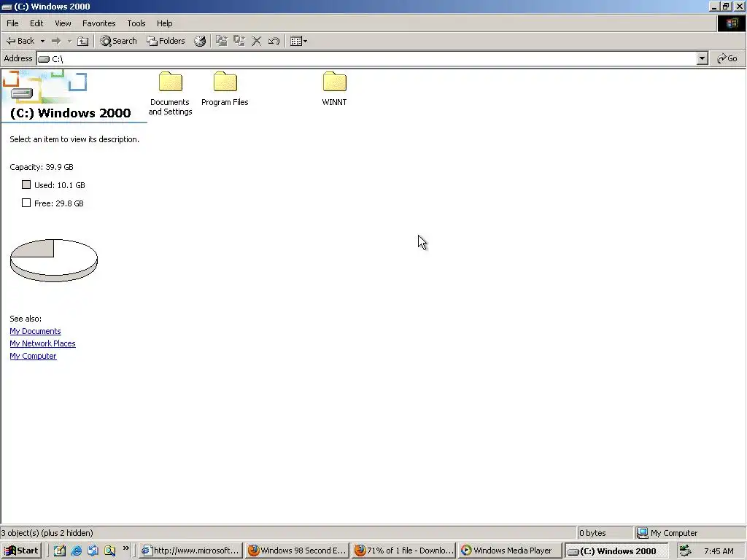The width and height of the screenshot is (747, 560).
Task: Open the Back button history dropdown arrow
Action: [x=42, y=41]
